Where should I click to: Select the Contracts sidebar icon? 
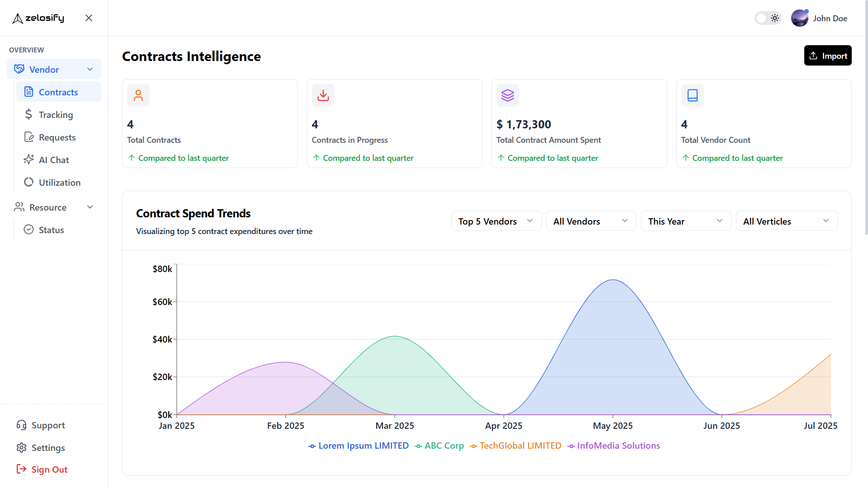tap(28, 92)
